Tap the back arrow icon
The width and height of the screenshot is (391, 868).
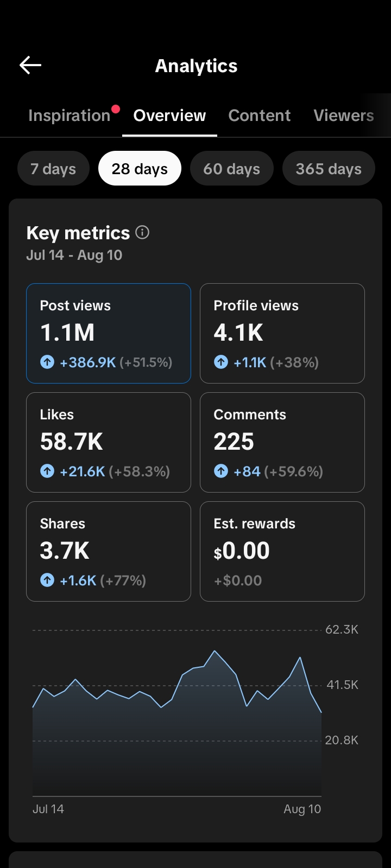30,65
